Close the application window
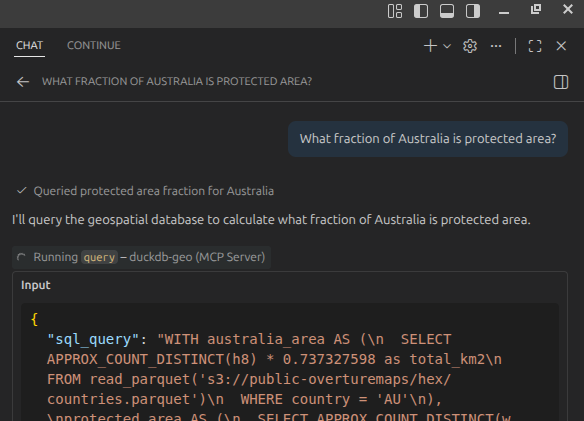The height and width of the screenshot is (421, 584). coord(568,9)
